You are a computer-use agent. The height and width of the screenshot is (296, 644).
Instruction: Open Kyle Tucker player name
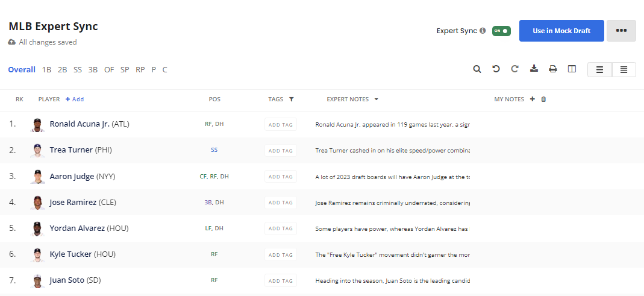(70, 254)
